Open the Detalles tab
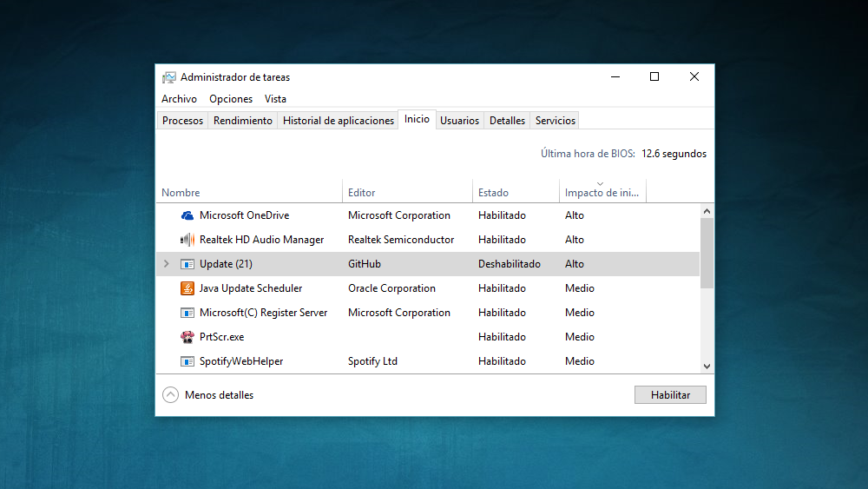Viewport: 868px width, 489px height. 507,121
